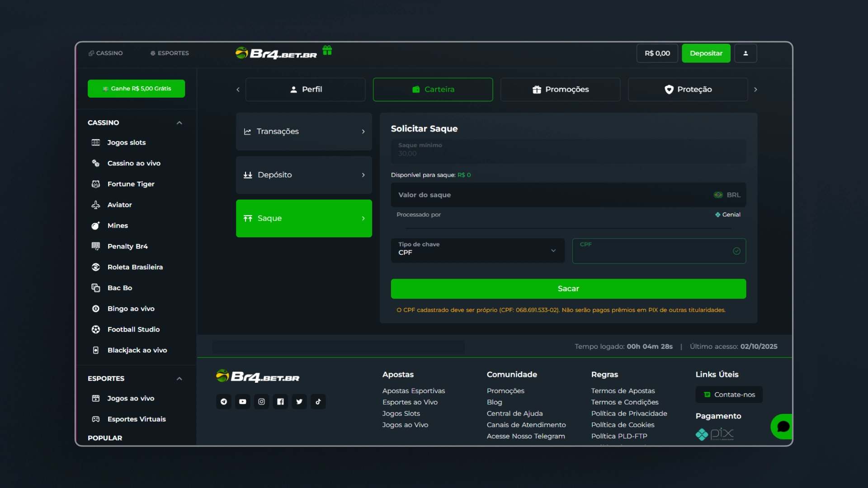The width and height of the screenshot is (868, 488).
Task: Focus the Valor do saque field
Action: point(552,195)
